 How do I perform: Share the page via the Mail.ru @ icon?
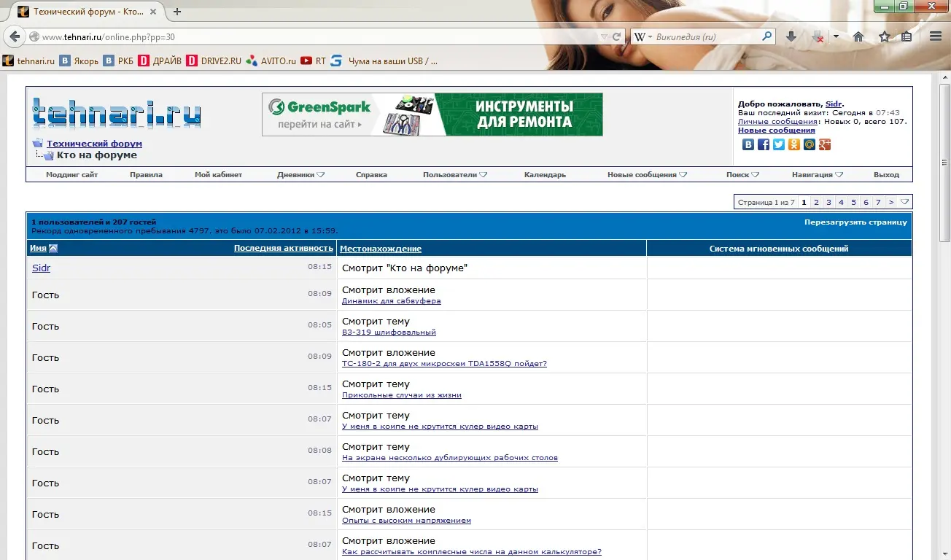click(x=810, y=144)
